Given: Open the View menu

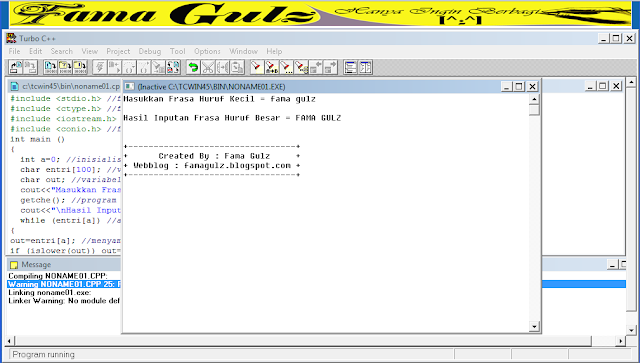Looking at the screenshot, I should (x=89, y=51).
